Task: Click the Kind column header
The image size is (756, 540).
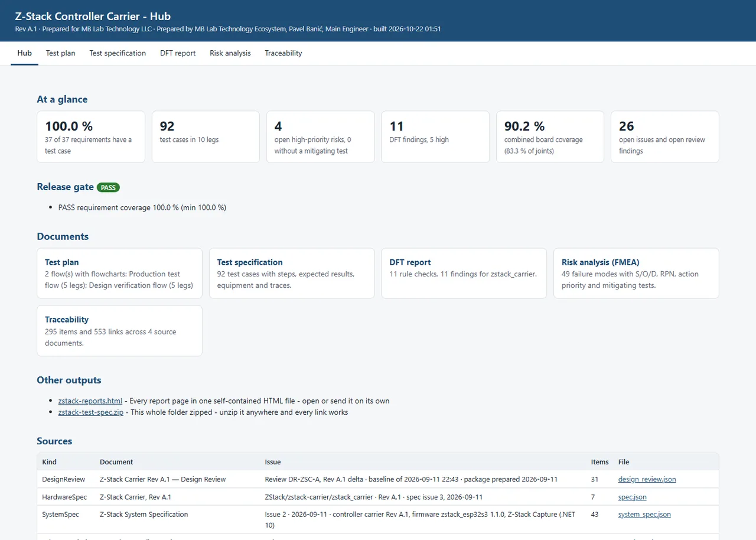Action: coord(50,462)
